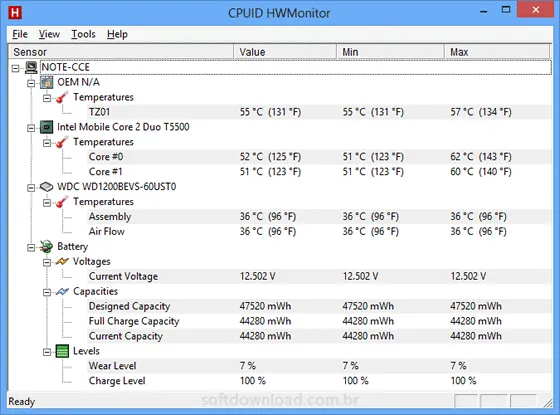Select the Current Voltage row
Viewport: 560px width, 415px height.
[x=319, y=276]
